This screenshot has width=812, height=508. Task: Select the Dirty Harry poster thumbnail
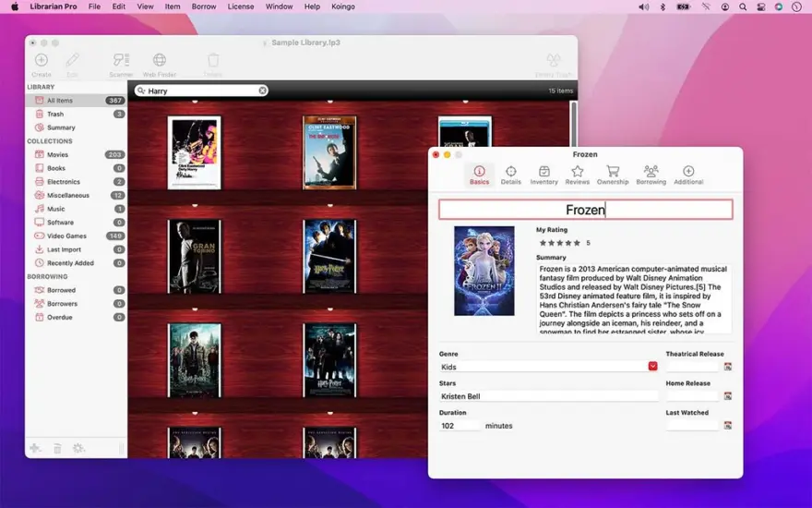[x=194, y=153]
